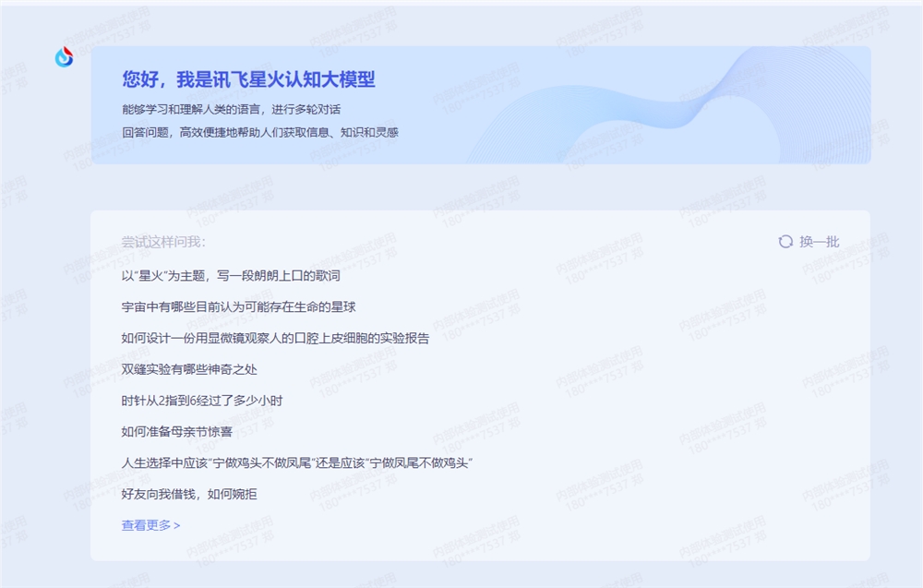Open the 查看更多 link
923x588 pixels.
tap(150, 525)
